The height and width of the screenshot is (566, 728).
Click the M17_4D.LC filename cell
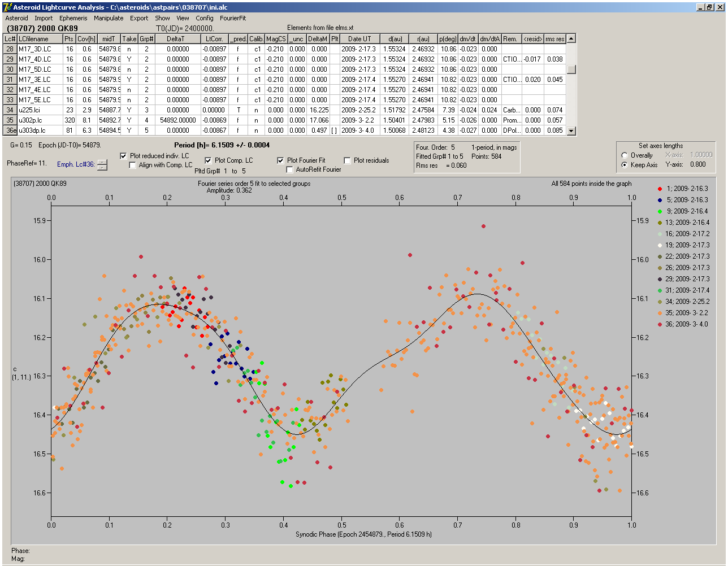pos(40,59)
